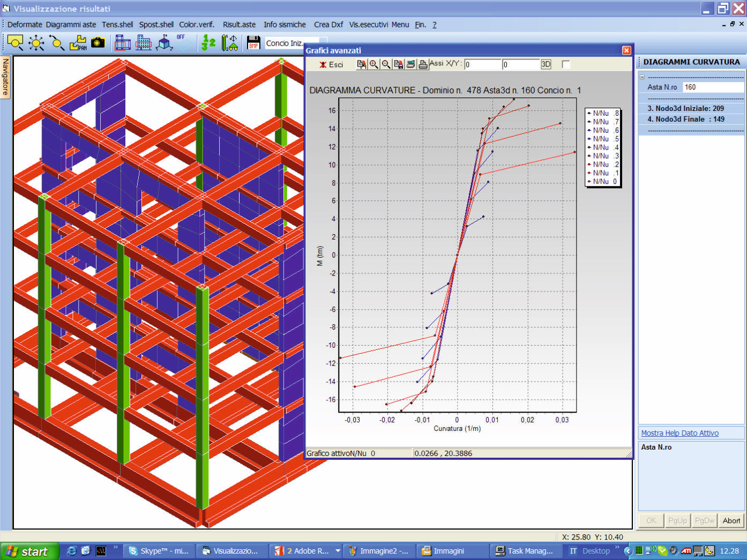Tick the checkbox next to the 3D button

point(565,64)
